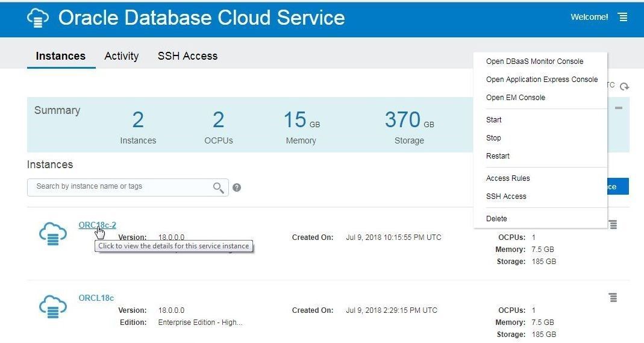The height and width of the screenshot is (343, 644).
Task: Switch to the Instances tab
Action: click(x=61, y=56)
